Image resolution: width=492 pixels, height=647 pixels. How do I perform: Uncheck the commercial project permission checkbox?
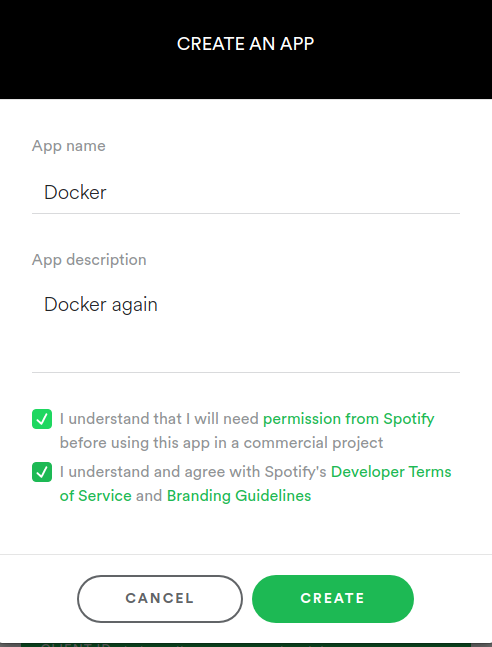42,419
